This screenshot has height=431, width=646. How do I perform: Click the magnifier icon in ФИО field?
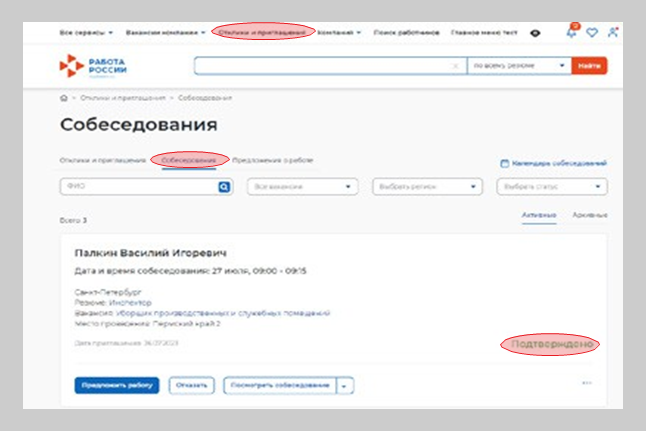225,186
